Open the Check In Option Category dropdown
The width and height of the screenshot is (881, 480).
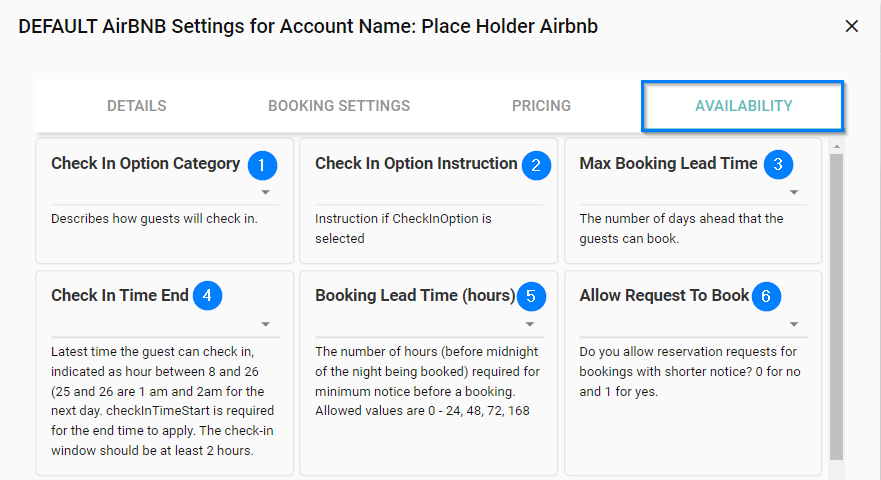tap(265, 192)
